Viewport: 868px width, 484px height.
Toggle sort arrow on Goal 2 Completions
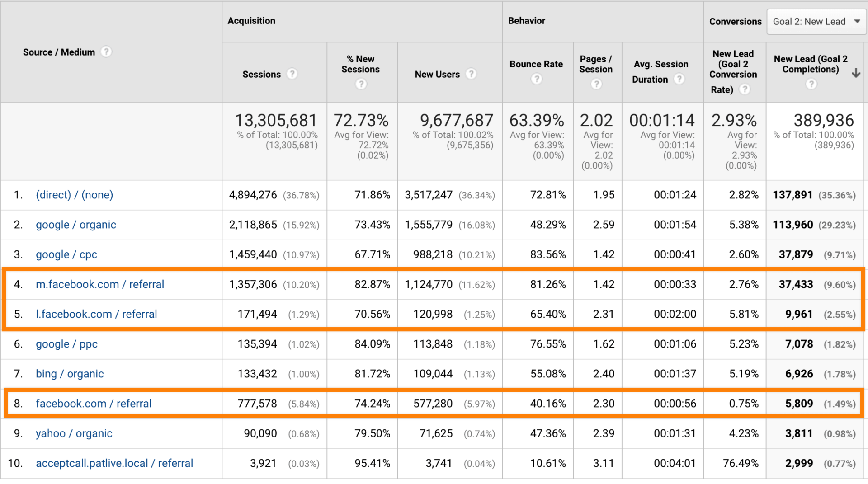[856, 73]
